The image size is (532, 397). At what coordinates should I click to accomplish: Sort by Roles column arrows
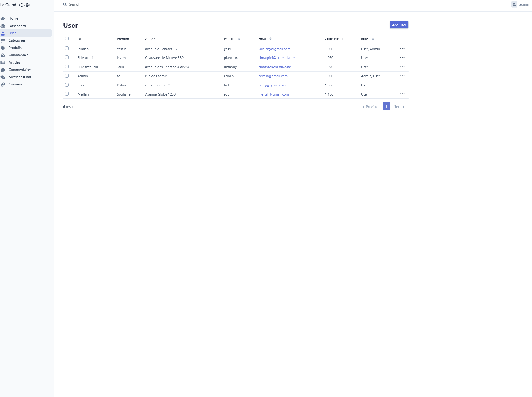(373, 39)
